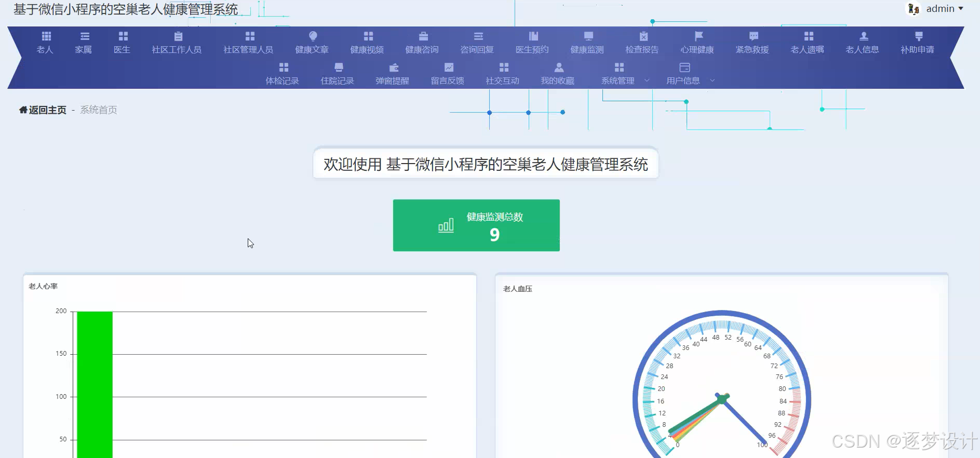Click the 老人遗嘱 grid icon
The image size is (980, 458).
click(x=809, y=36)
